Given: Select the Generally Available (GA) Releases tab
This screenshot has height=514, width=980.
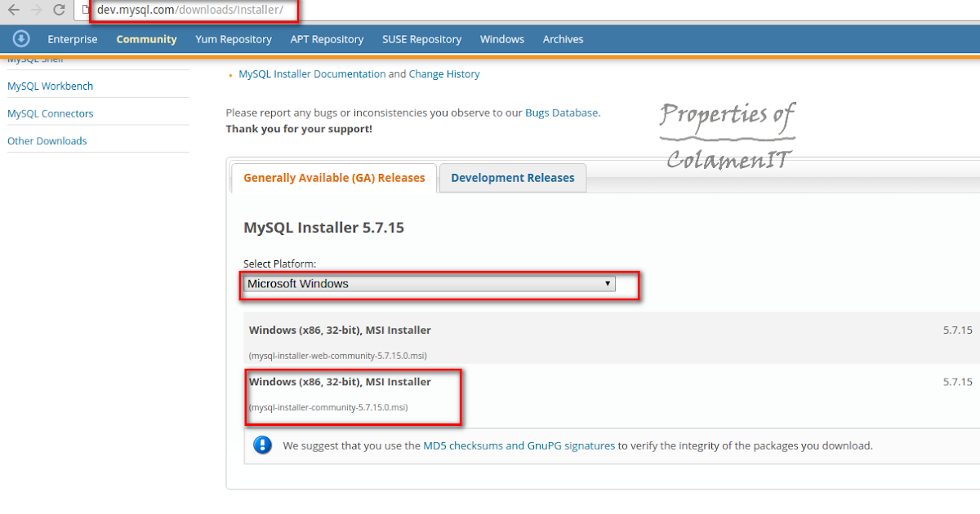Looking at the screenshot, I should (334, 177).
